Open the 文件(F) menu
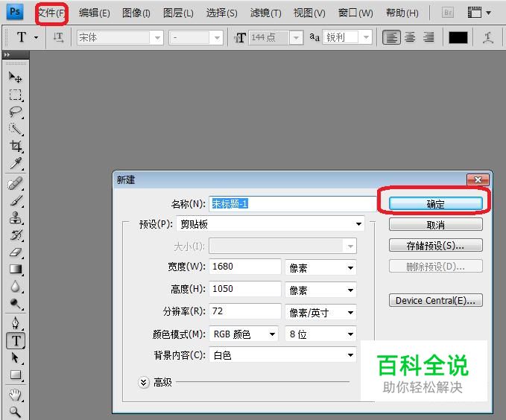 (x=51, y=13)
